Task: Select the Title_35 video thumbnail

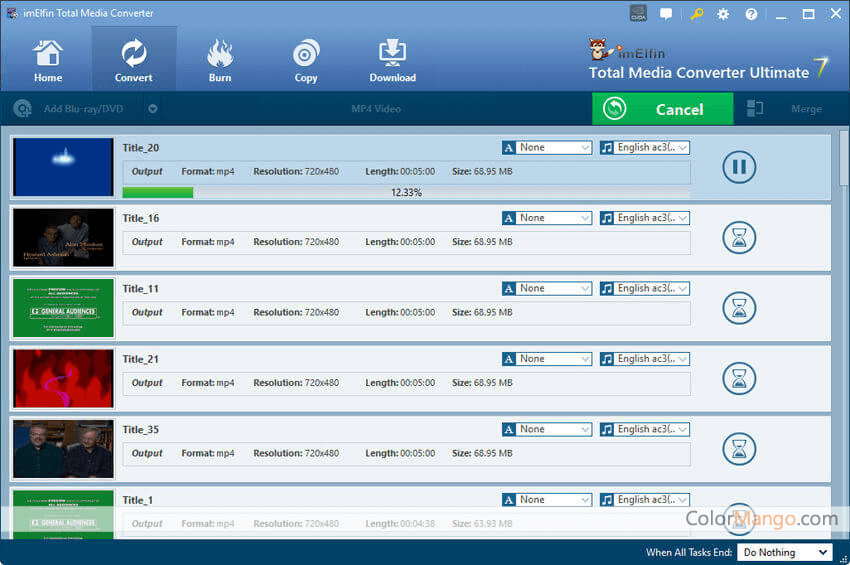Action: point(63,449)
